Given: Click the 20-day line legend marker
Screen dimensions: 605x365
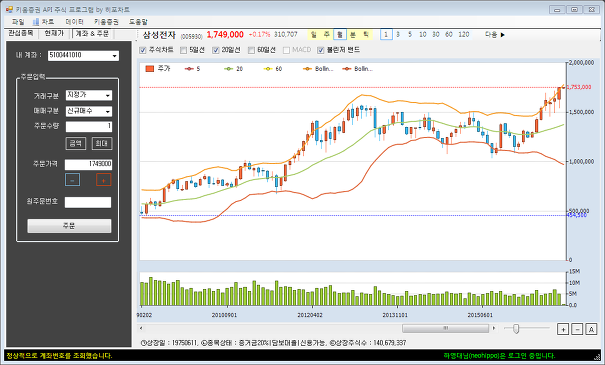Looking at the screenshot, I should [229, 69].
